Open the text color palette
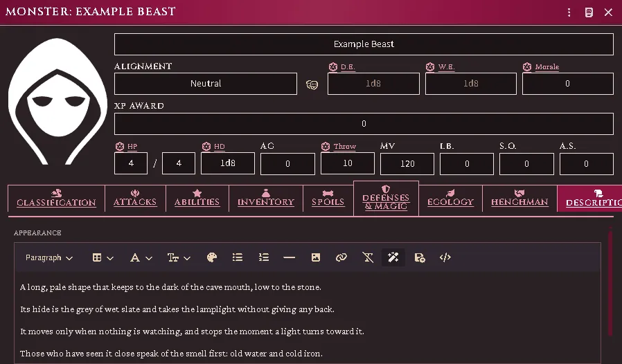This screenshot has width=622, height=364. click(212, 257)
